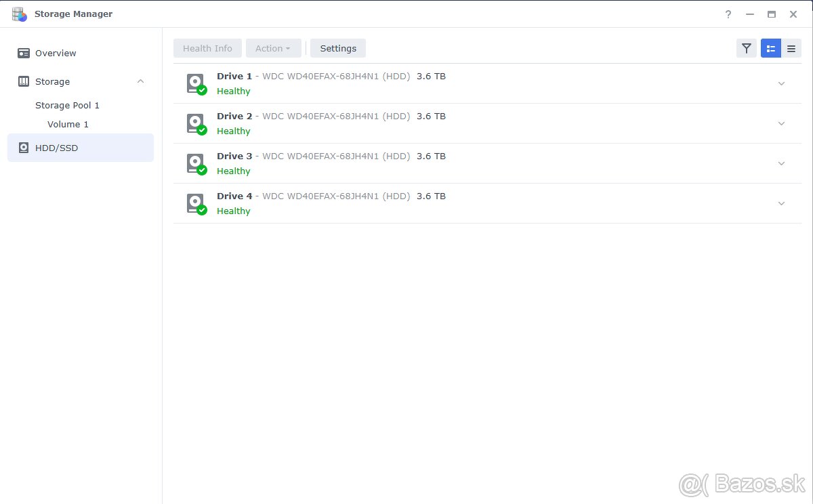
Task: Open the Settings button
Action: 338,48
